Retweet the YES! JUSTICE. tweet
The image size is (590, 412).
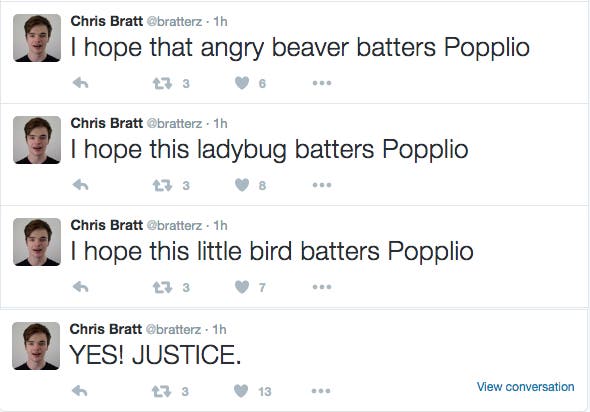pyautogui.click(x=161, y=392)
